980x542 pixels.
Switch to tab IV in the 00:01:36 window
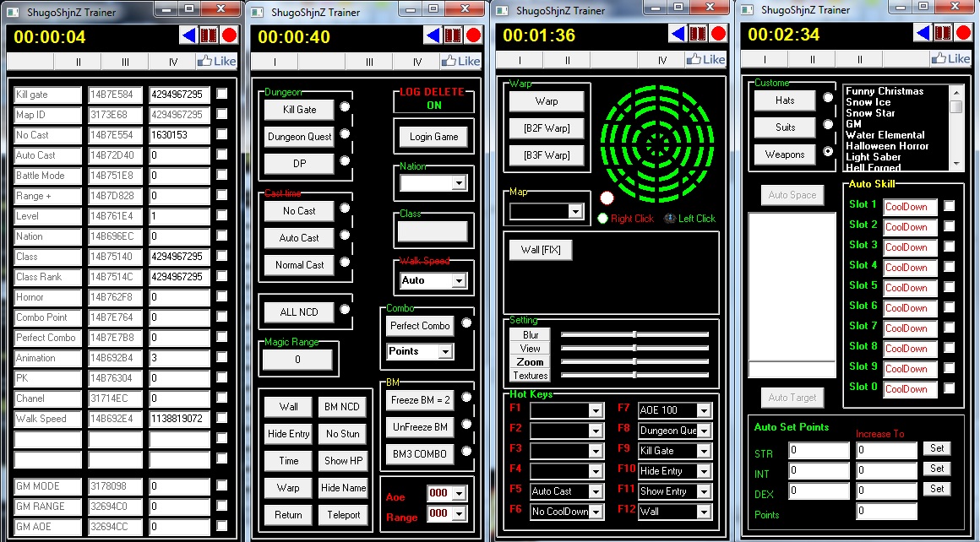[661, 60]
